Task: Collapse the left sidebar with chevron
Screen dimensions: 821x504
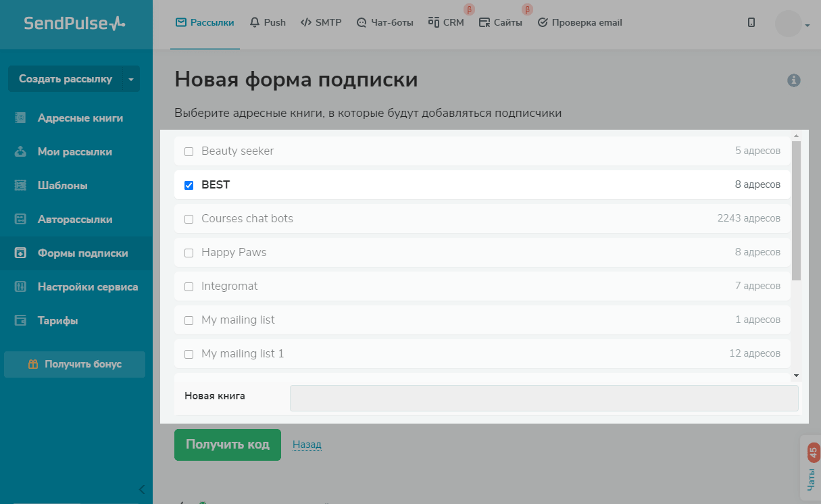Action: click(x=141, y=489)
